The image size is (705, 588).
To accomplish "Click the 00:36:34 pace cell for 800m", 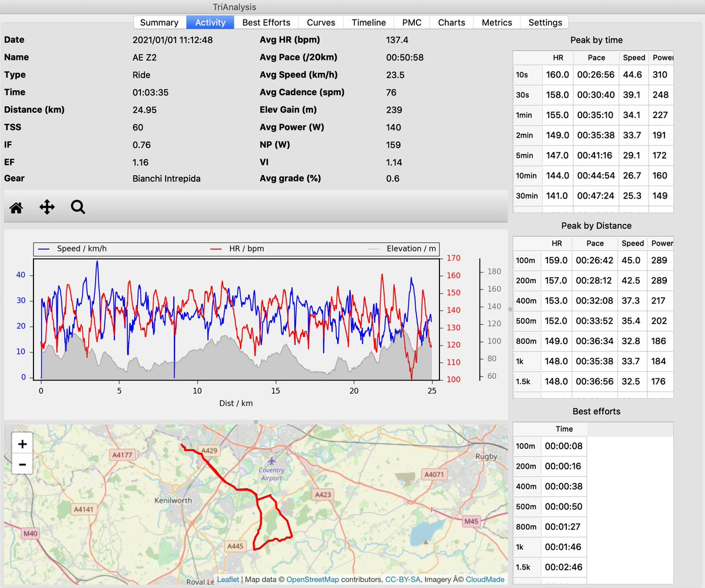I will [595, 341].
